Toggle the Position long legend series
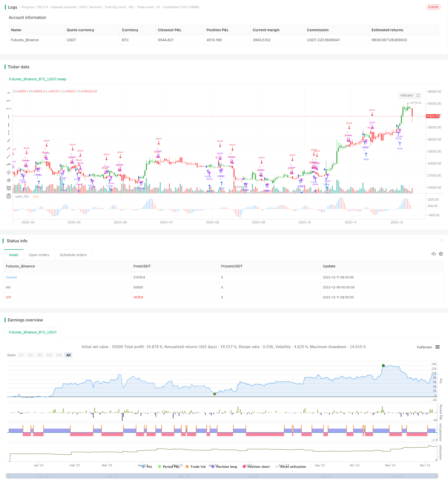Image resolution: width=448 pixels, height=486 pixels. [x=224, y=467]
